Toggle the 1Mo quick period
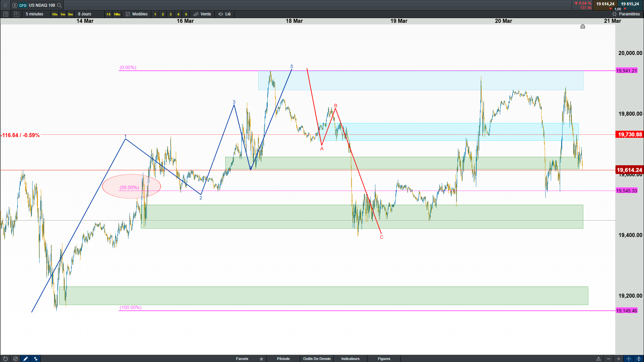The image size is (644, 362). pyautogui.click(x=117, y=14)
